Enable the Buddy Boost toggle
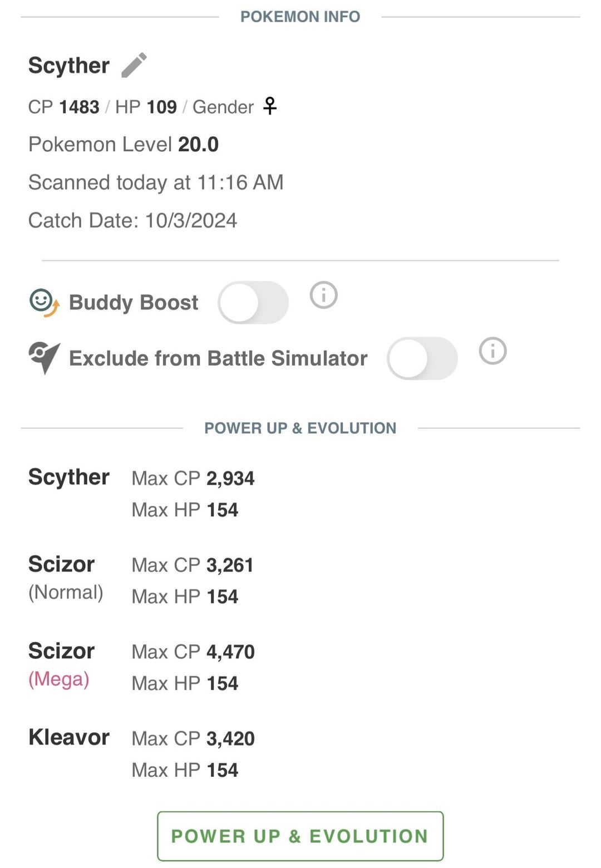Screen dimensions: 601x868 pyautogui.click(x=253, y=303)
